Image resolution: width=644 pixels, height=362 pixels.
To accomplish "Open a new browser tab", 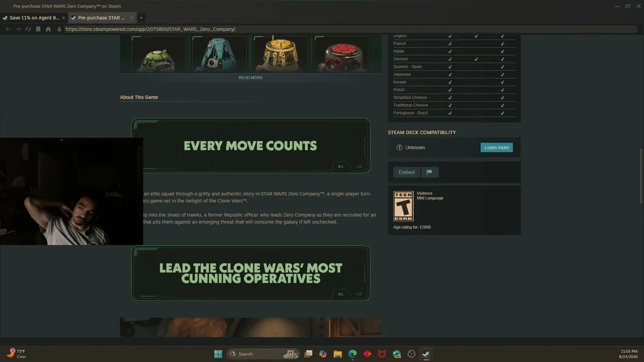I will point(141,18).
